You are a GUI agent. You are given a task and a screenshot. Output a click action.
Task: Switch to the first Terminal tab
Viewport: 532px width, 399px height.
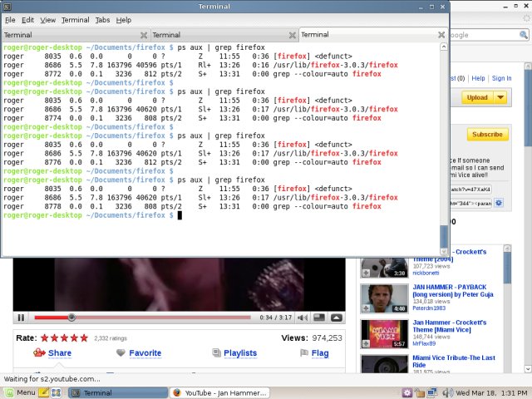pyautogui.click(x=76, y=35)
